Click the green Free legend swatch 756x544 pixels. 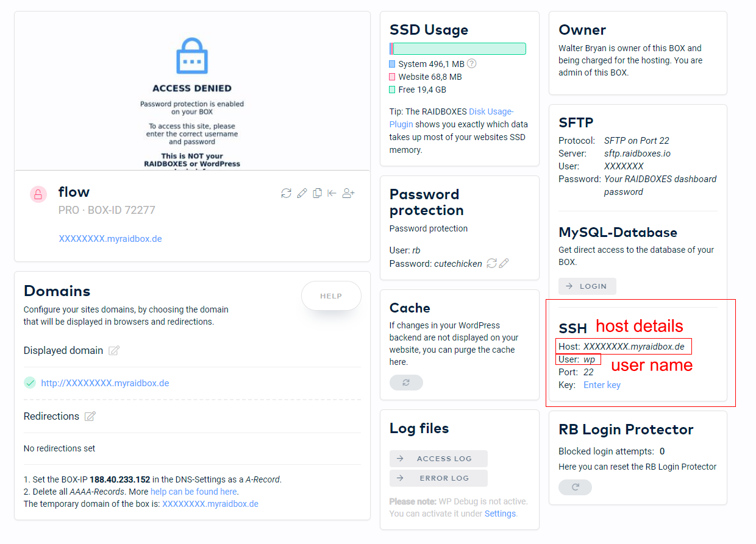coord(392,90)
